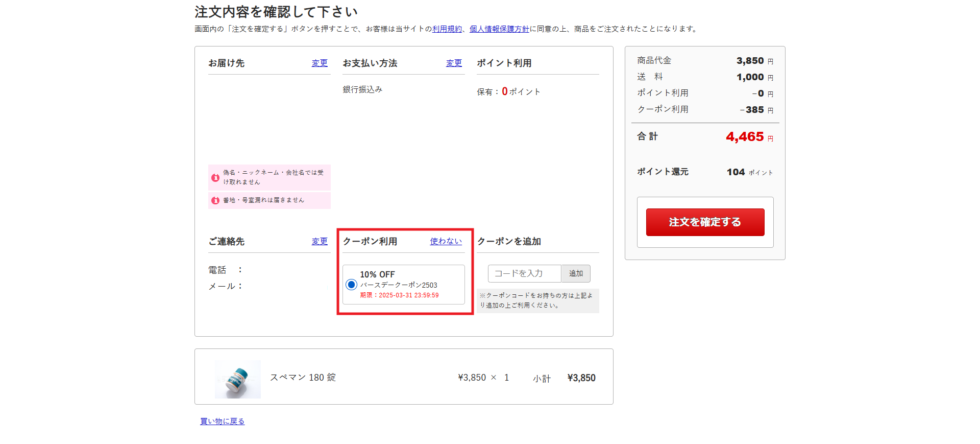Click the ポイント利用 −0 value

tap(758, 94)
